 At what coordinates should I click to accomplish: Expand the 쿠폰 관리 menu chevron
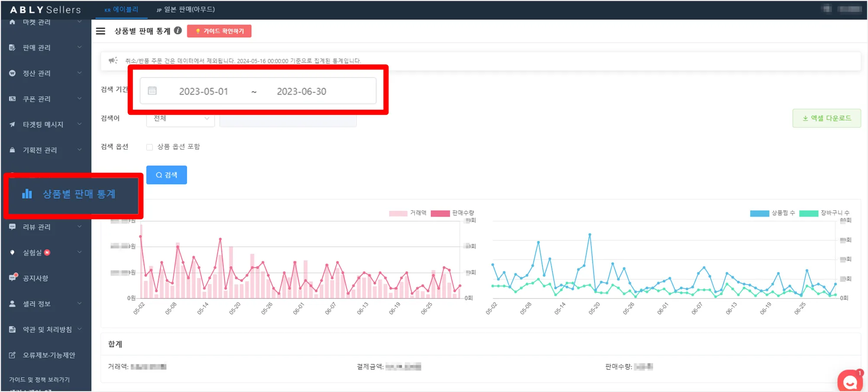coord(79,98)
